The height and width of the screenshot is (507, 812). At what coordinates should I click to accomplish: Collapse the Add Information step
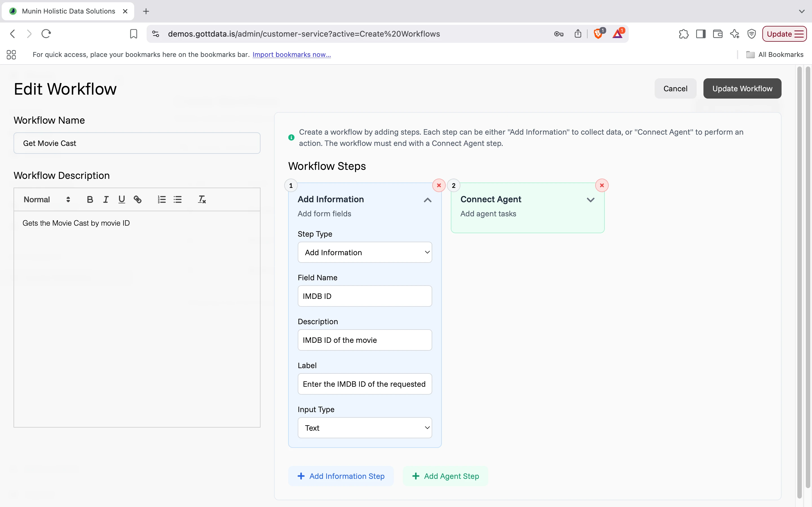tap(427, 200)
